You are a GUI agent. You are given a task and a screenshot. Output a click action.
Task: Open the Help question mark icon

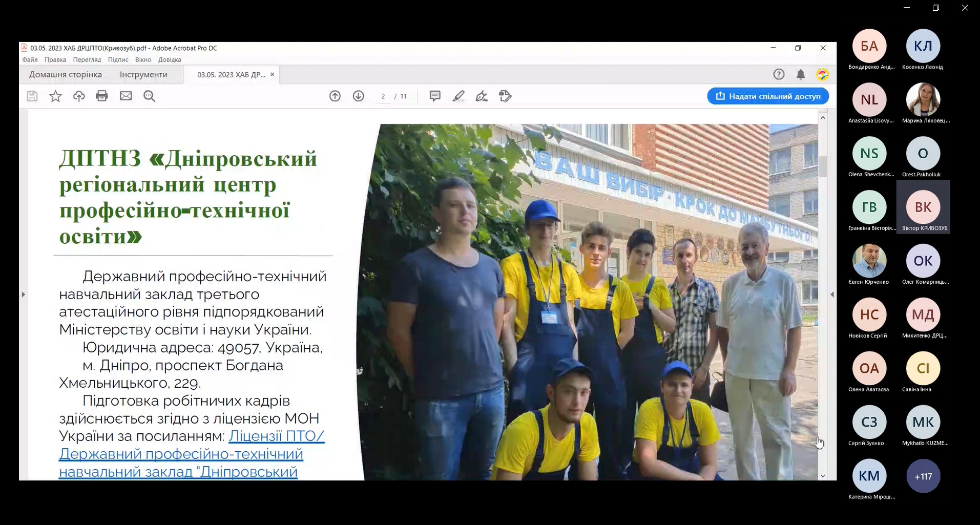click(x=779, y=75)
